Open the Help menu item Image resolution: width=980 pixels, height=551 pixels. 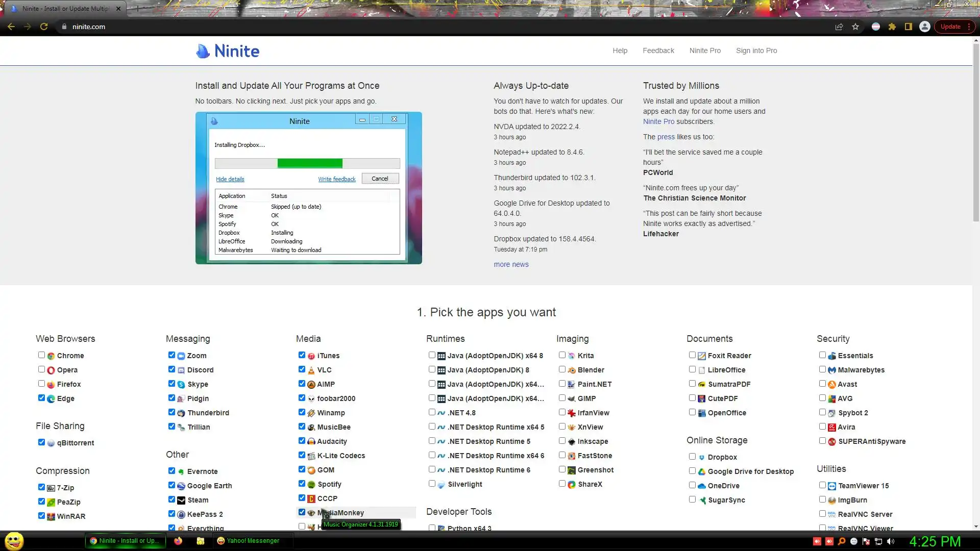click(620, 51)
